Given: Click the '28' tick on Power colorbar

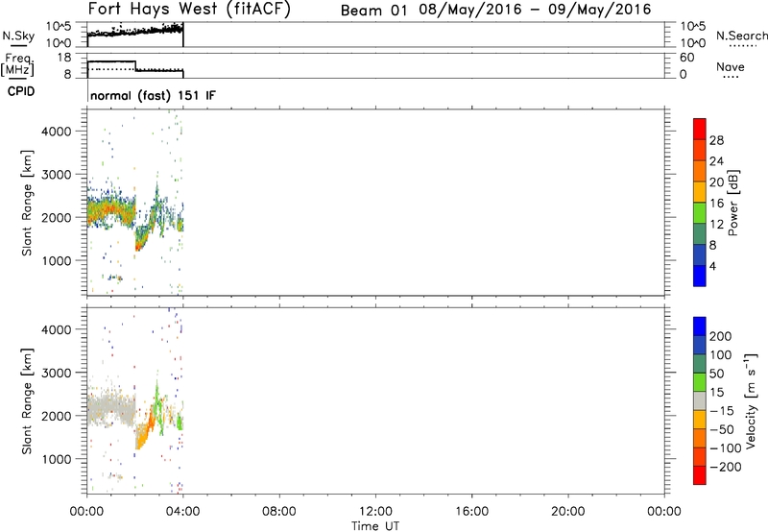Looking at the screenshot, I should [716, 140].
